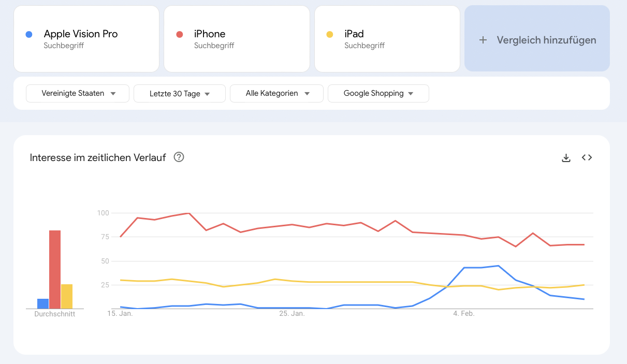
Task: Click the red iPhone average bar
Action: point(55,269)
